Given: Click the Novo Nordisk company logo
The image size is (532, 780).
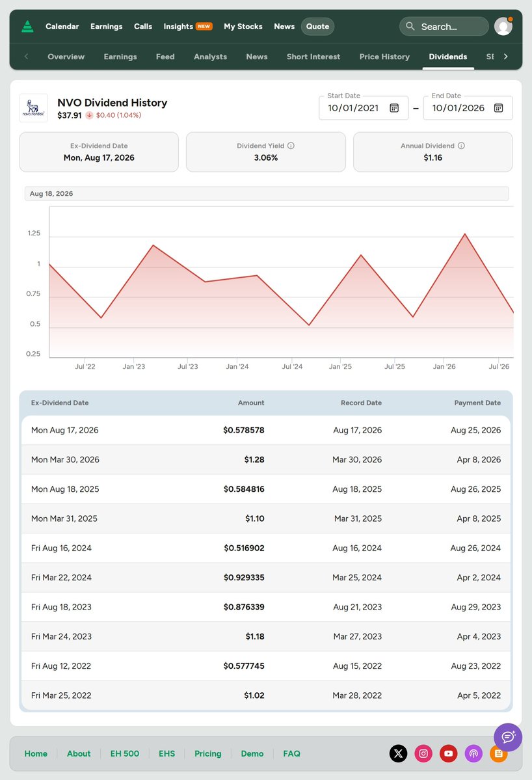Looking at the screenshot, I should click(x=33, y=108).
